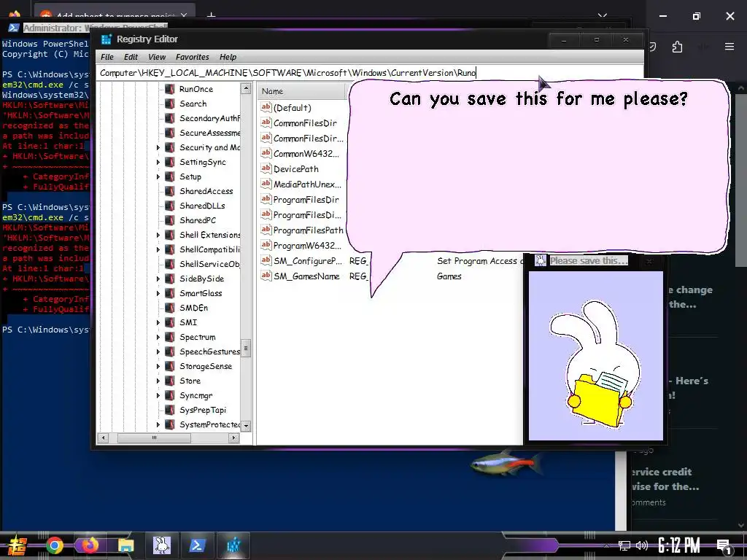This screenshot has height=560, width=747.
Task: Expand the SideBySide key
Action: [158, 279]
